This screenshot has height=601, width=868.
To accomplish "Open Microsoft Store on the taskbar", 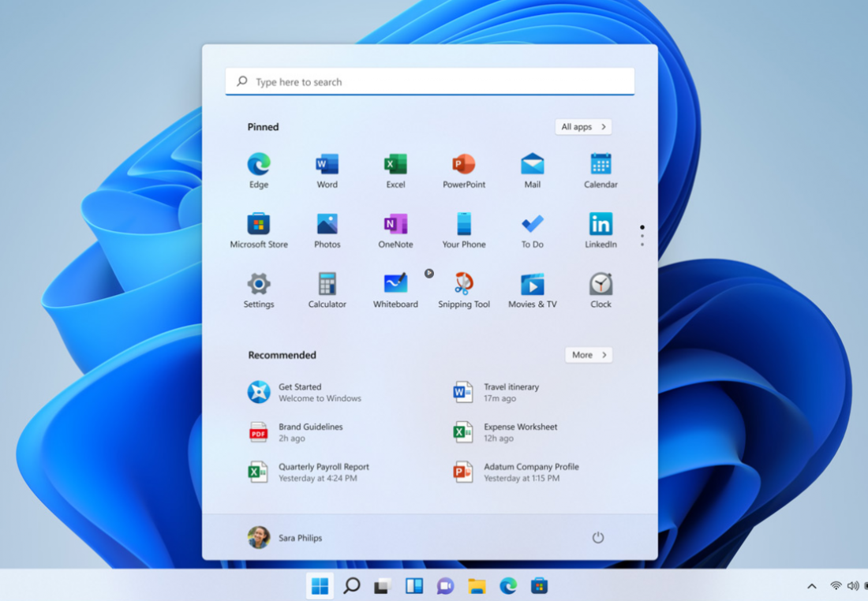I will (539, 585).
